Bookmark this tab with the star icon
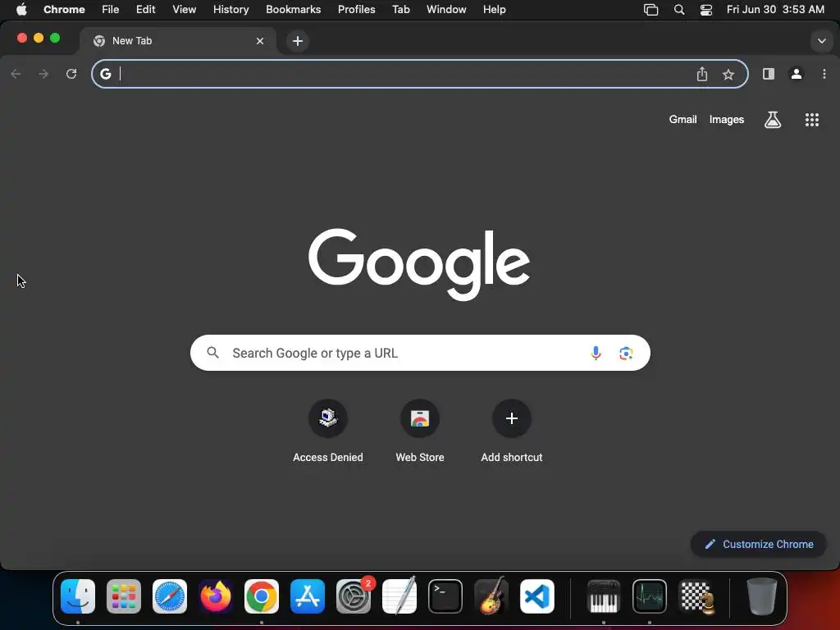Screen dimensions: 840x630 pyautogui.click(x=728, y=75)
